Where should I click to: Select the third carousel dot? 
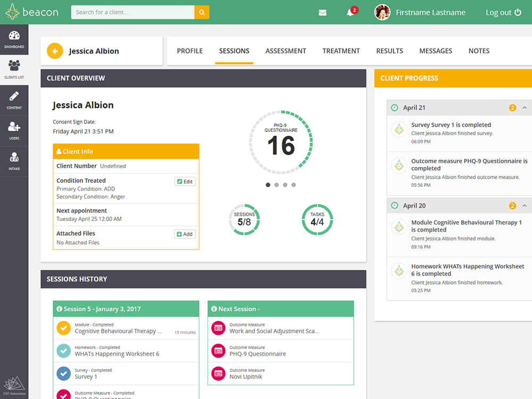point(285,185)
